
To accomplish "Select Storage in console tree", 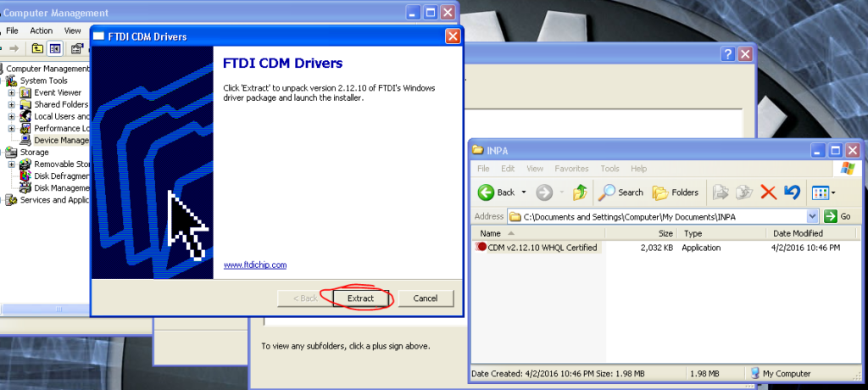I will [x=34, y=152].
